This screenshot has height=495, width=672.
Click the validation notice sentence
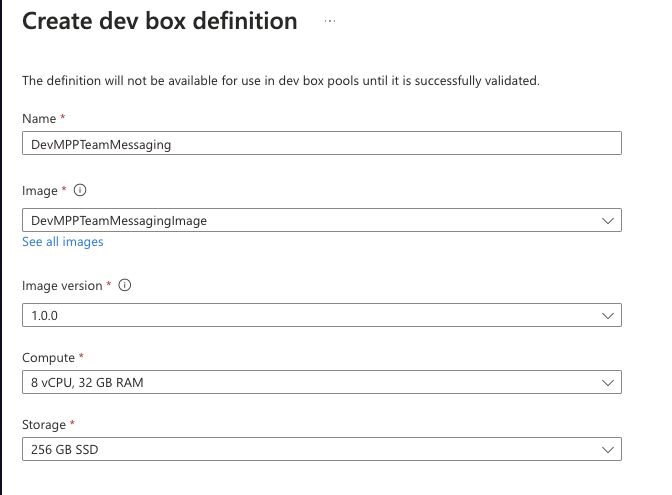(x=281, y=81)
